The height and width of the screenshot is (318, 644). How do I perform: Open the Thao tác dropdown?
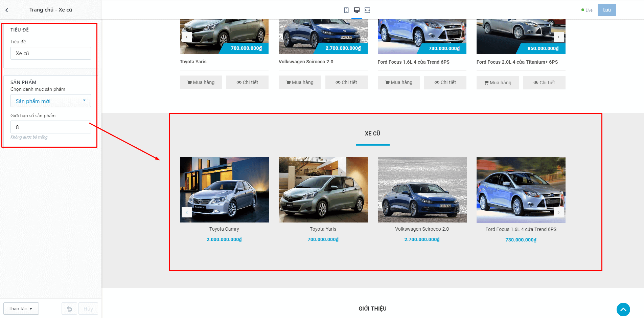pyautogui.click(x=21, y=309)
